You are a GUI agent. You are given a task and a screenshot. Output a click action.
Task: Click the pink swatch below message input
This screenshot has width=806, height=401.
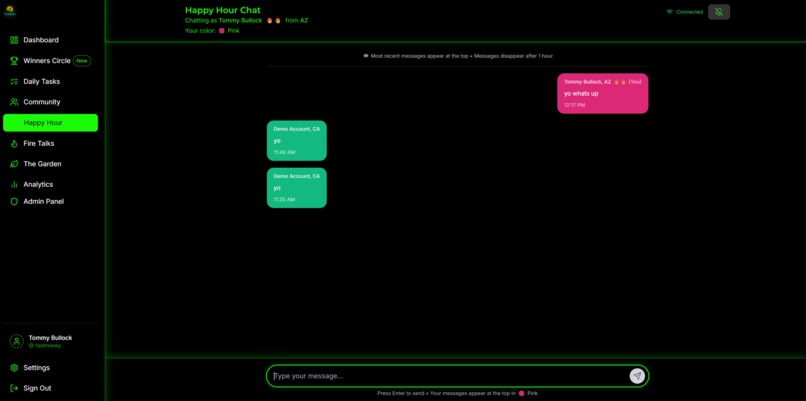521,393
